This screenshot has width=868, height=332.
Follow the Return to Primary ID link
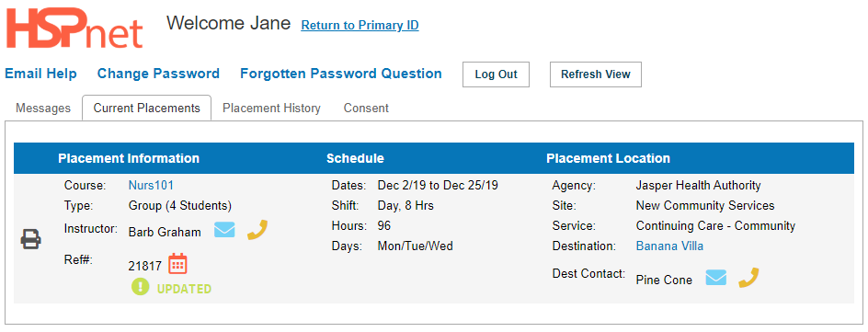tap(360, 26)
